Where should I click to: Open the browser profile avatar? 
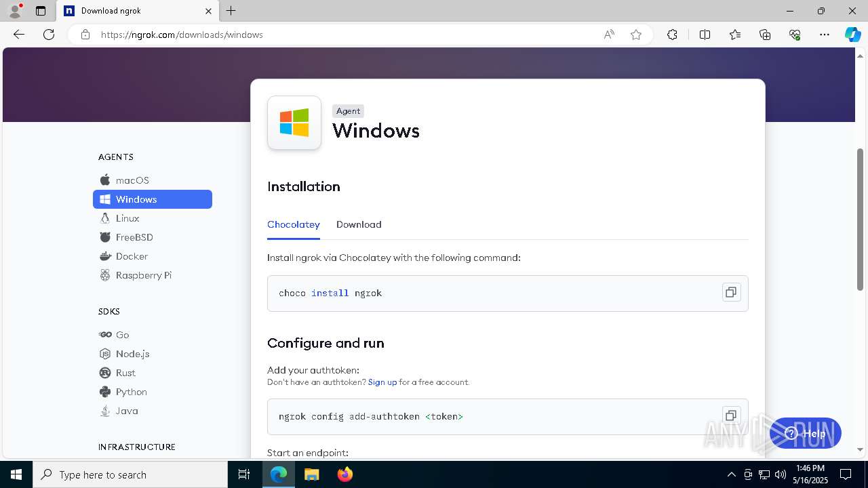tap(14, 11)
